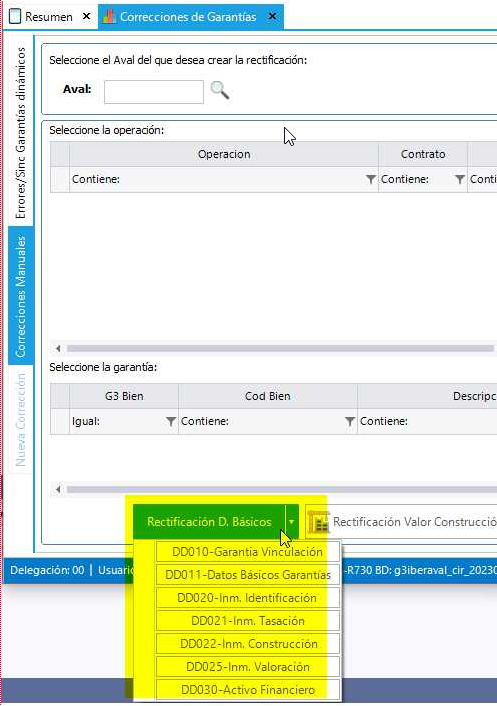
Task: Click the chart icon on Correcciones de Garantías tab
Action: point(109,17)
